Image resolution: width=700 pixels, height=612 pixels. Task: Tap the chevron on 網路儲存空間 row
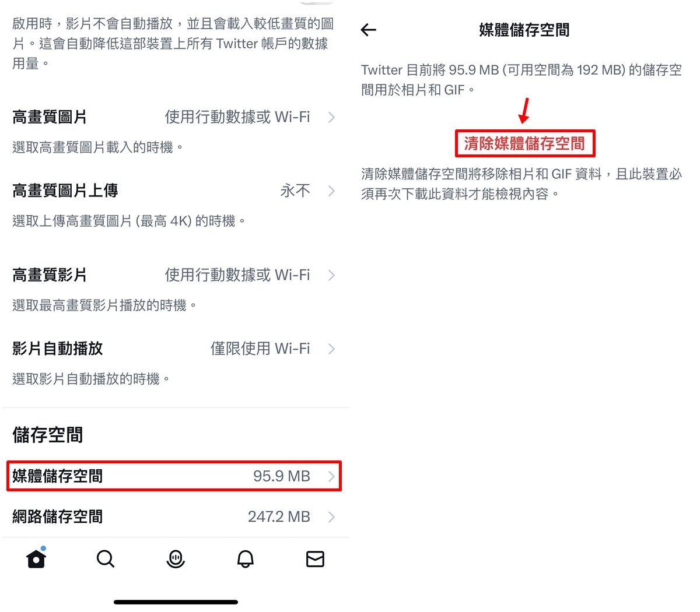tap(331, 516)
